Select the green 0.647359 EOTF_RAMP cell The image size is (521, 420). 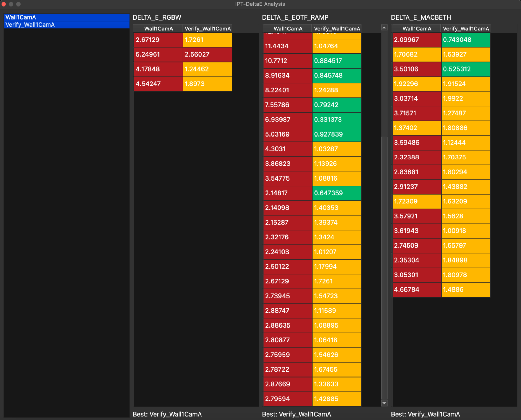pos(337,193)
